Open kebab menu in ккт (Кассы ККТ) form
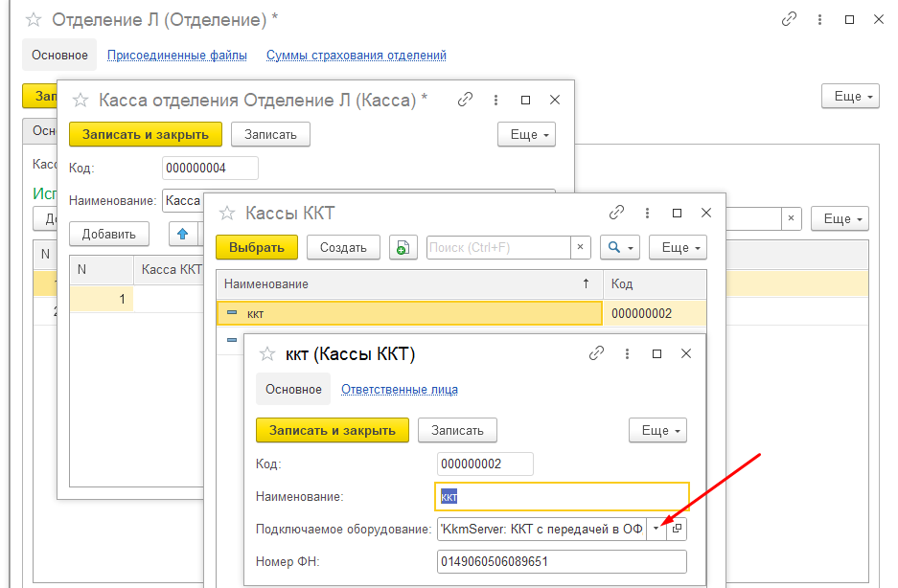The width and height of the screenshot is (898, 588). [627, 353]
